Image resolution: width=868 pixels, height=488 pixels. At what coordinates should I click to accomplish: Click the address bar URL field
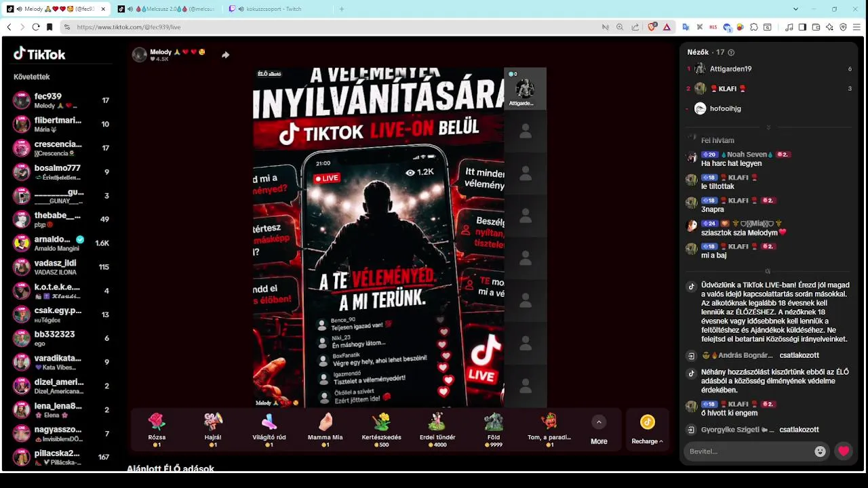[332, 27]
